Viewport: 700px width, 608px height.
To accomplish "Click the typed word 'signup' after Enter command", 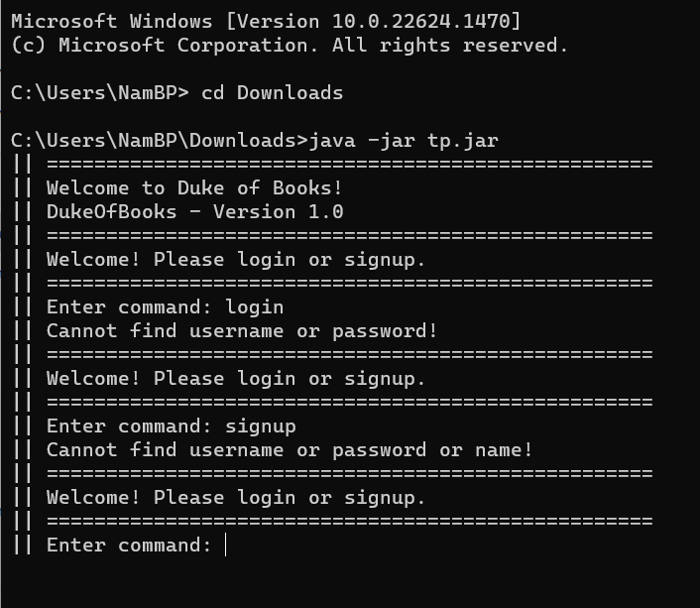I will point(261,426).
